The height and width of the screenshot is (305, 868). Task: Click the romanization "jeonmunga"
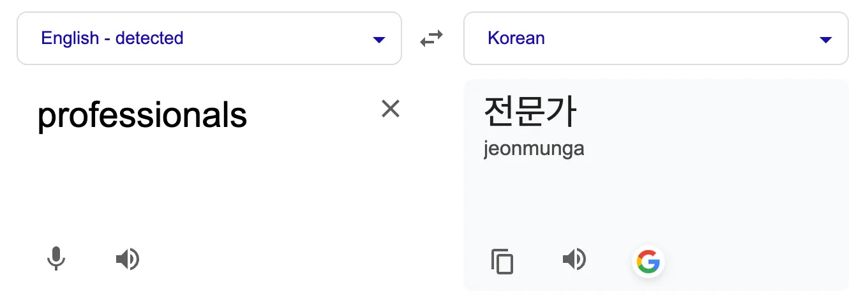click(534, 149)
